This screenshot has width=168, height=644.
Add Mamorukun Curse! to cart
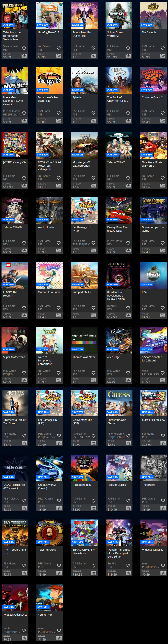click(x=59, y=315)
